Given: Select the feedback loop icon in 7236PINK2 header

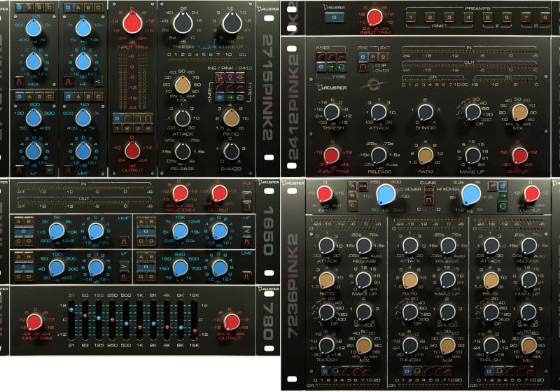Looking at the screenshot, I should (503, 206).
